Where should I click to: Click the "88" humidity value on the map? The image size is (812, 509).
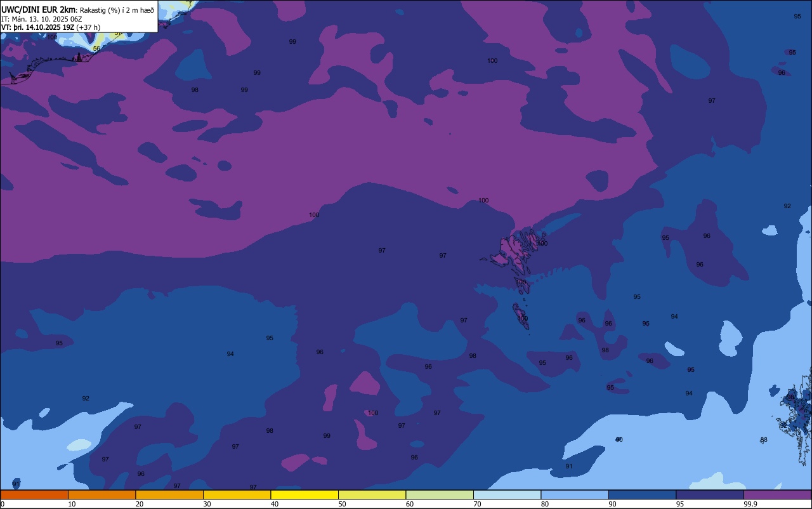[764, 440]
